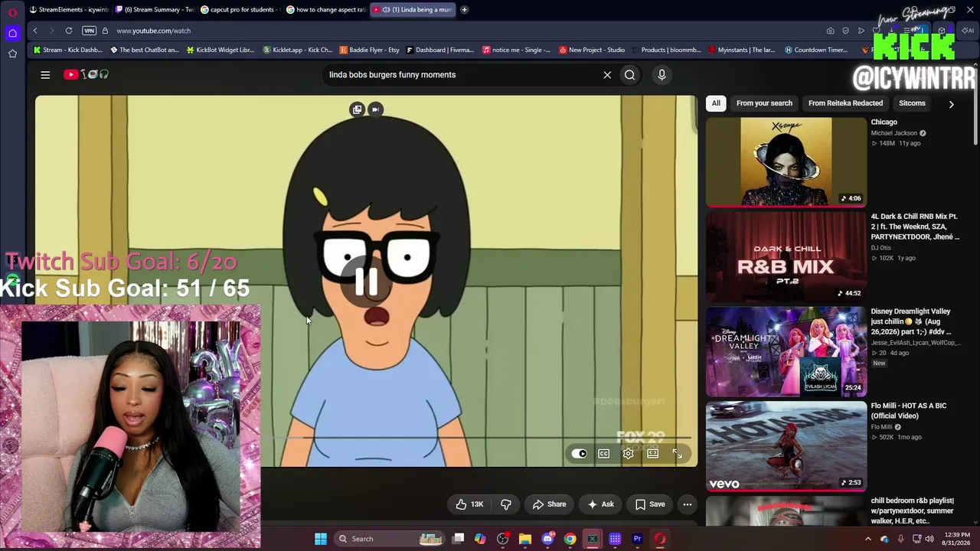Open OBS Studio from the taskbar
980x551 pixels.
[502, 539]
